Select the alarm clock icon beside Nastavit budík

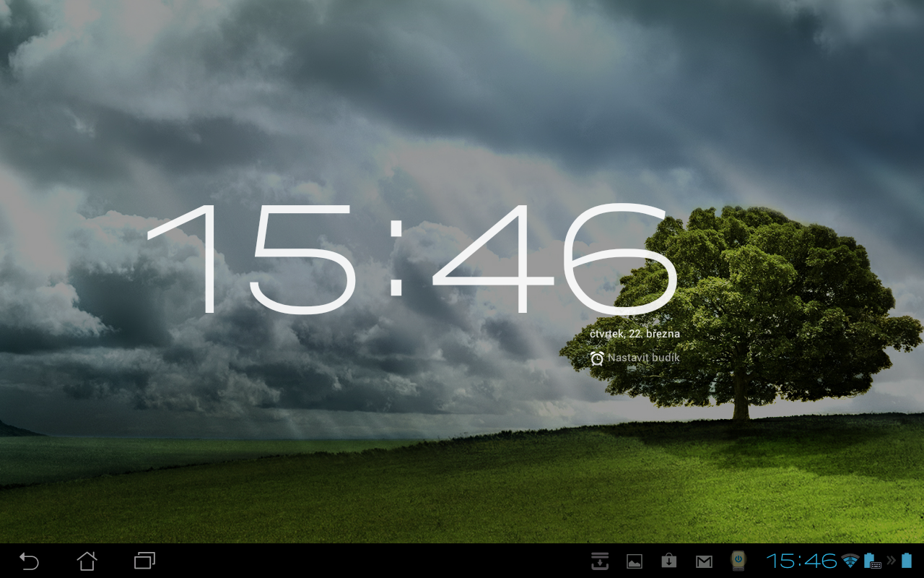pos(596,358)
